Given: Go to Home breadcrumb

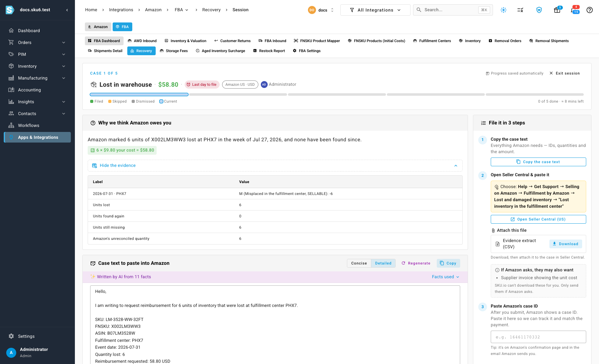Looking at the screenshot, I should 91,10.
